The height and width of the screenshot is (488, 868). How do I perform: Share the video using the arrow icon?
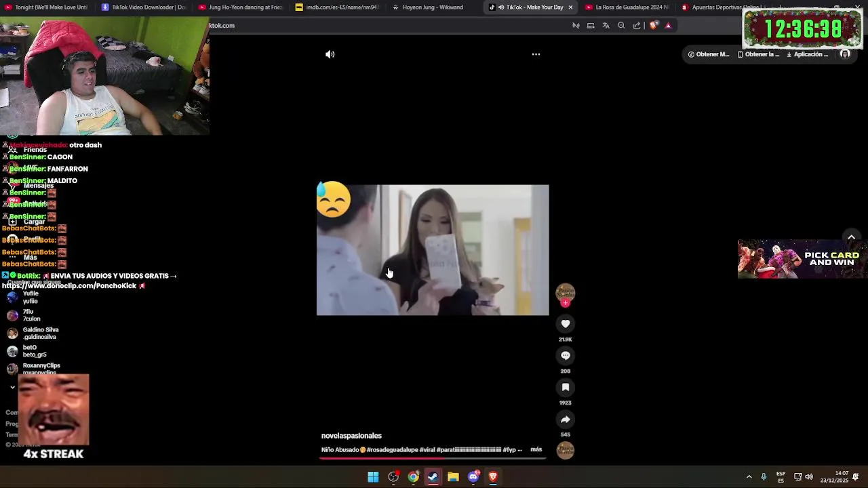pyautogui.click(x=566, y=420)
